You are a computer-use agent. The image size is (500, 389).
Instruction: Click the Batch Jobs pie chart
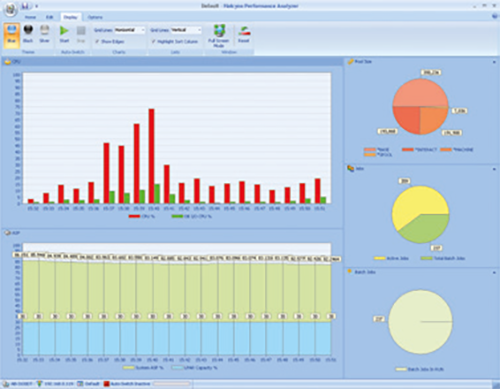pos(420,322)
